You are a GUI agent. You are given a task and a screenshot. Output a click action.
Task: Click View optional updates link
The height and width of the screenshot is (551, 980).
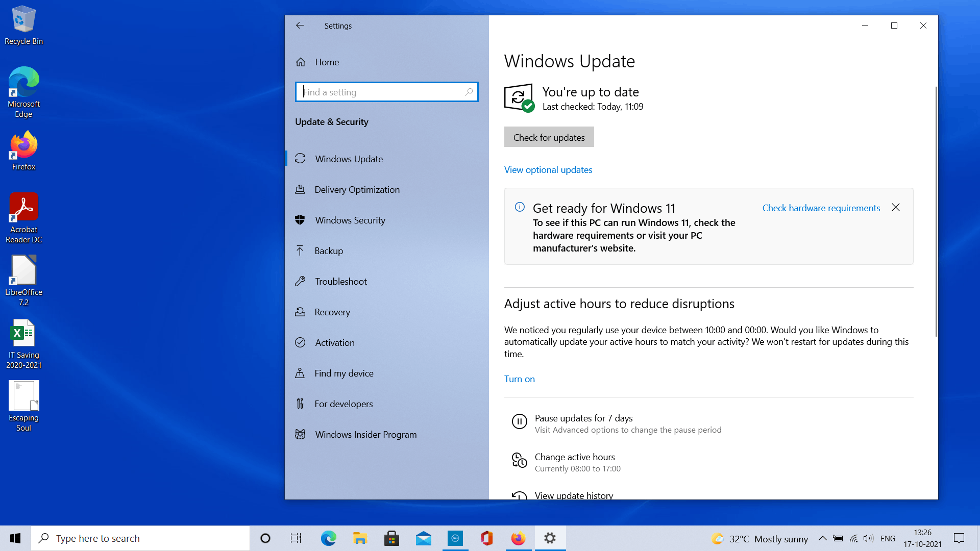pos(548,170)
